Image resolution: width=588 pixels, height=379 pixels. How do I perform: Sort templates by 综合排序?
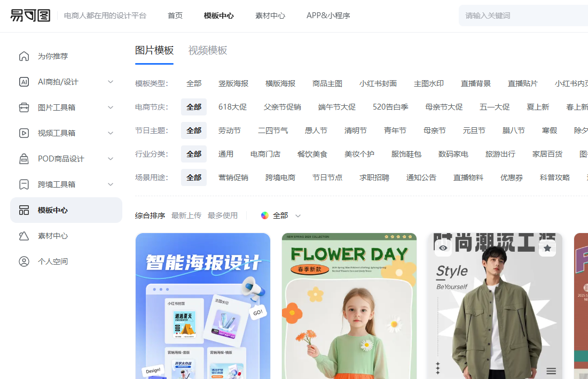(x=150, y=216)
